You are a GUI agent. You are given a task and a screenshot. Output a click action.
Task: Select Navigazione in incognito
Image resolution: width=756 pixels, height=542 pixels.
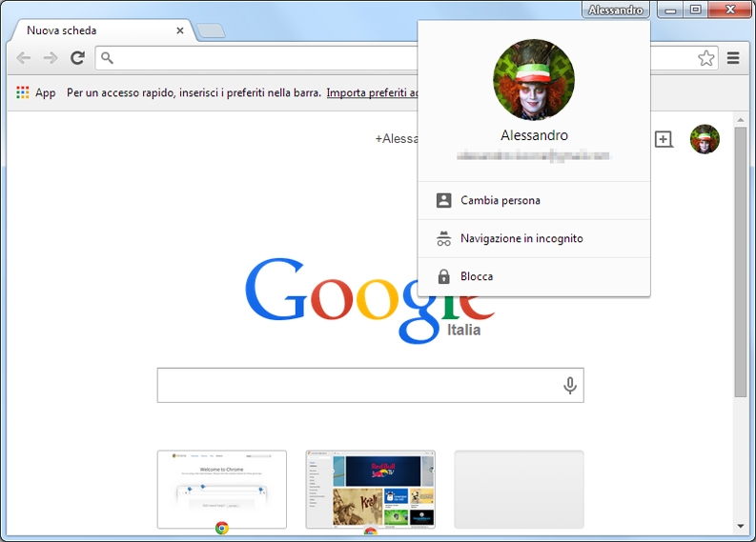534,238
